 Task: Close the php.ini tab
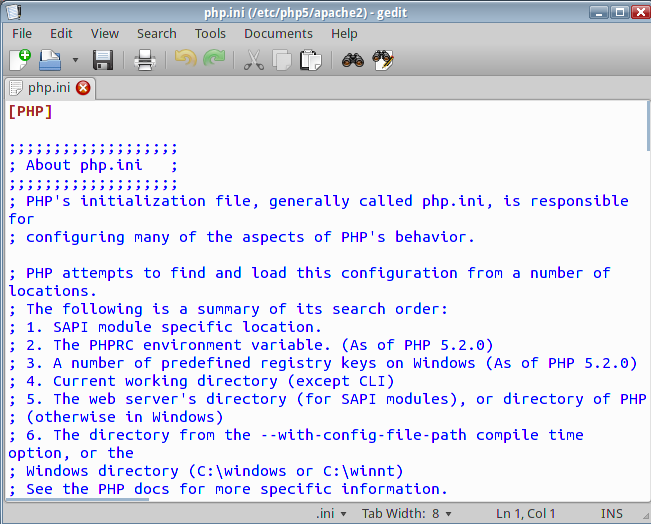click(x=83, y=88)
